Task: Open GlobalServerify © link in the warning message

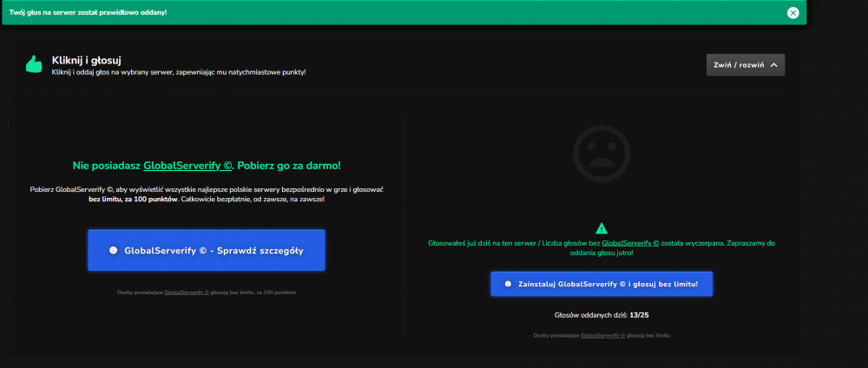Action: pos(630,243)
